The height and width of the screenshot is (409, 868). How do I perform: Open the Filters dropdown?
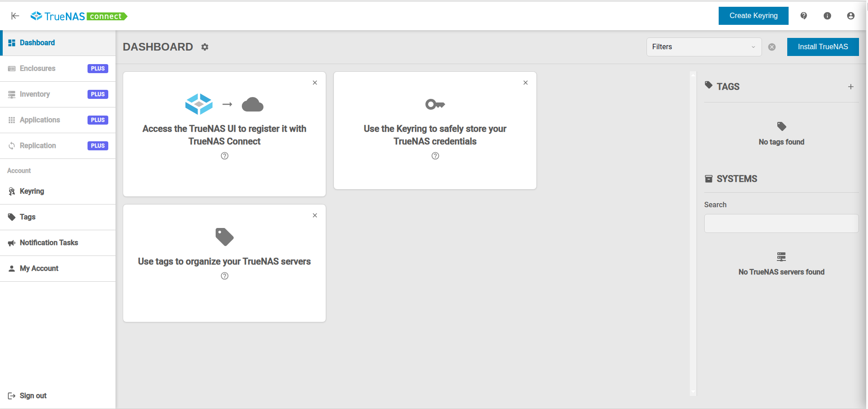[x=704, y=47]
